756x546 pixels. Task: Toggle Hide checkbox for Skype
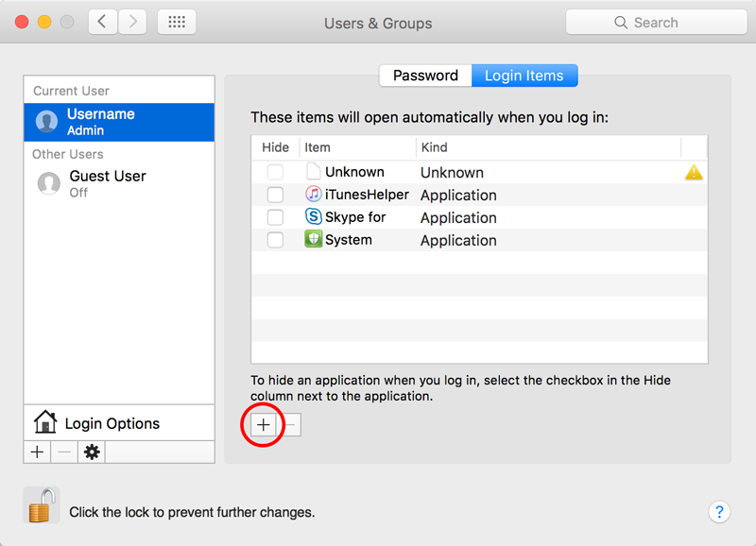click(x=275, y=217)
